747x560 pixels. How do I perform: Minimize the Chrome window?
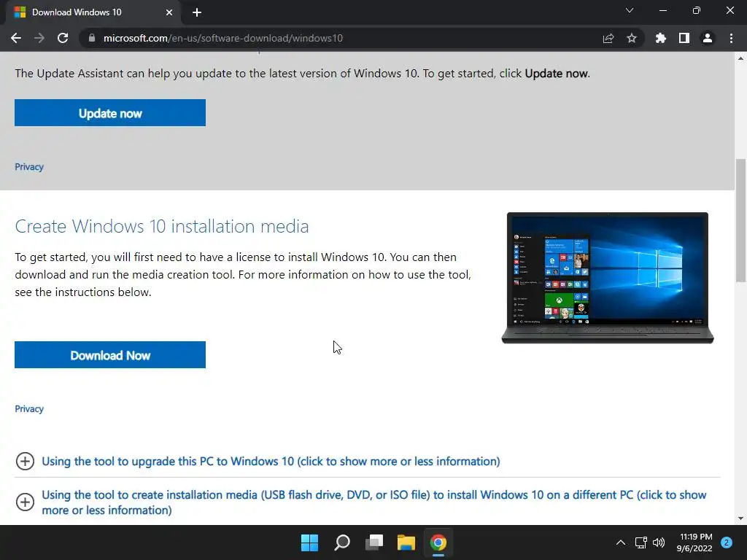[x=662, y=10]
